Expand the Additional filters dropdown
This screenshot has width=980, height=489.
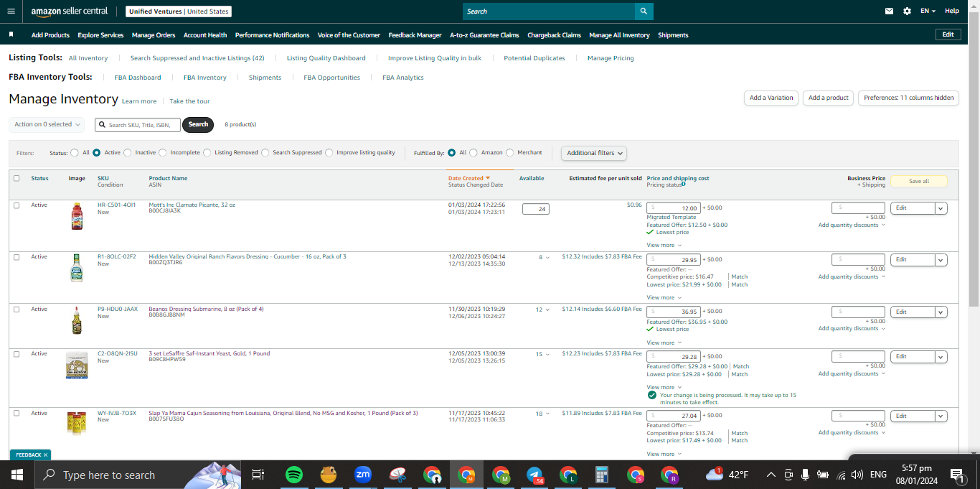594,153
